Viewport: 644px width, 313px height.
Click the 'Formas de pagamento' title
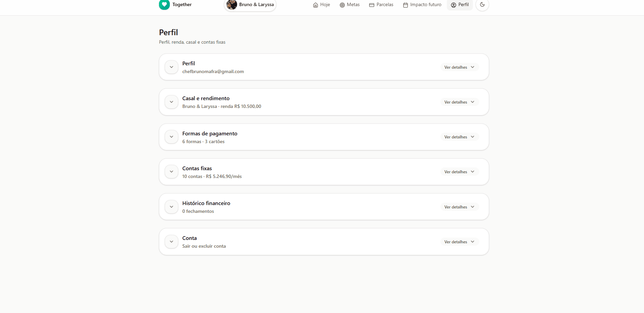210,133
